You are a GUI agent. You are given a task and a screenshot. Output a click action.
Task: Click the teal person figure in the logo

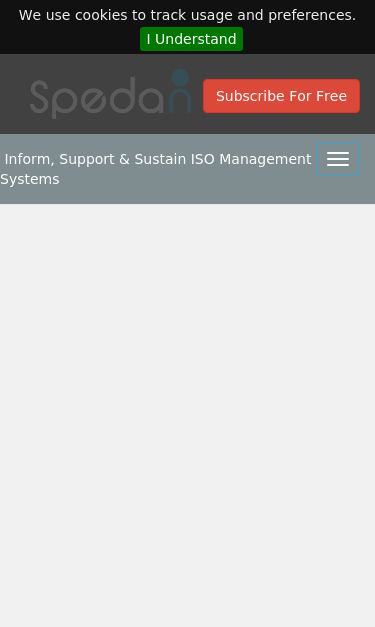180,92
